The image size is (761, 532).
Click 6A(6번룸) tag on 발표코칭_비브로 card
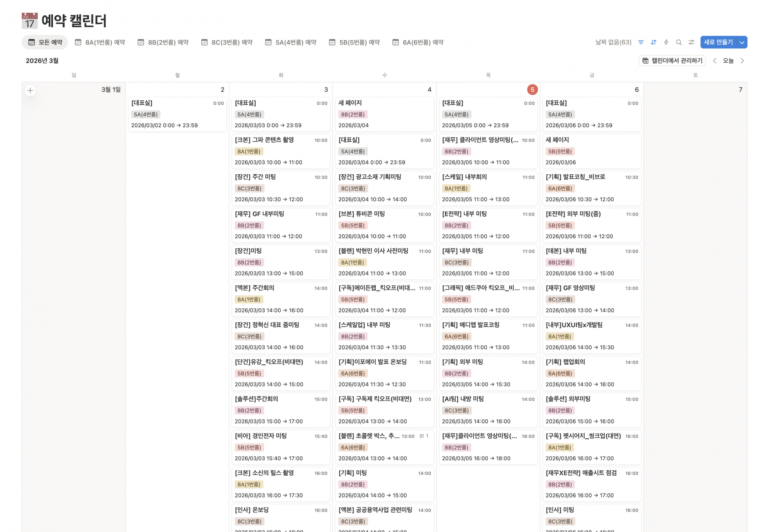(560, 188)
